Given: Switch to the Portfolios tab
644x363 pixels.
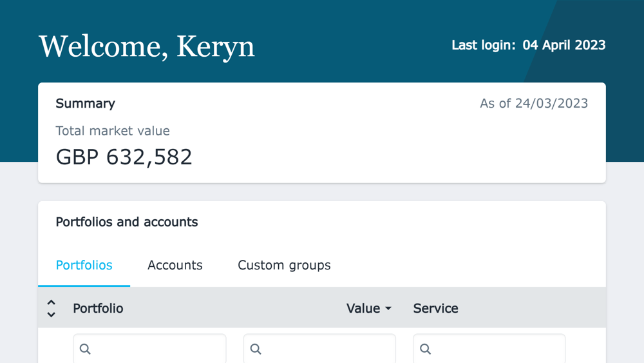Looking at the screenshot, I should point(84,265).
